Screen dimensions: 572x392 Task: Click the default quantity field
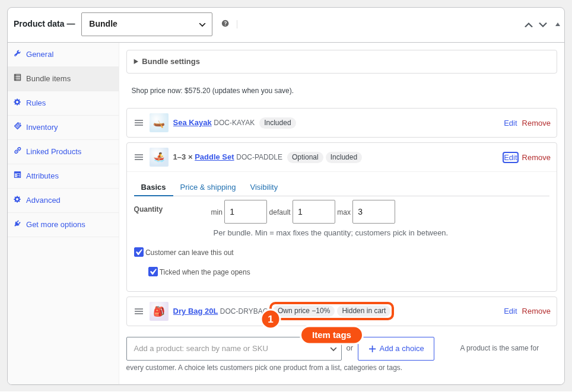click(x=314, y=212)
